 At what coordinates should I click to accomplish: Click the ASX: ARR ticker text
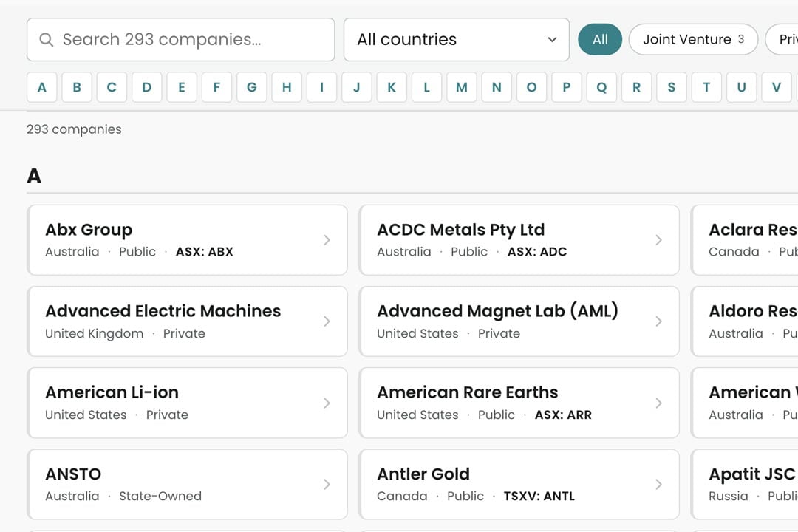coord(563,415)
